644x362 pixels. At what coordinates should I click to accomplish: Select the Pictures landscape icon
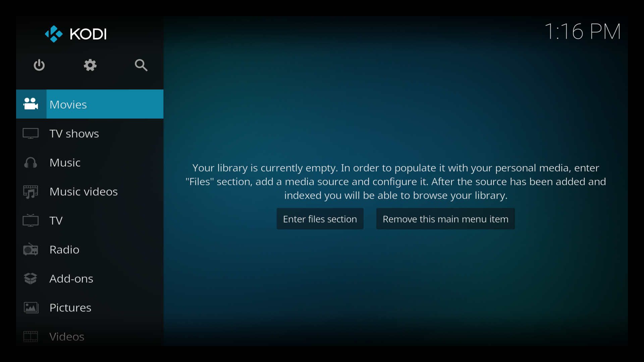31,307
